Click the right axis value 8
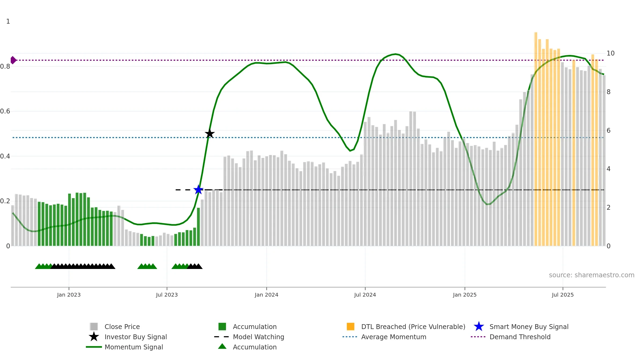The width and height of the screenshot is (644, 362). [609, 92]
